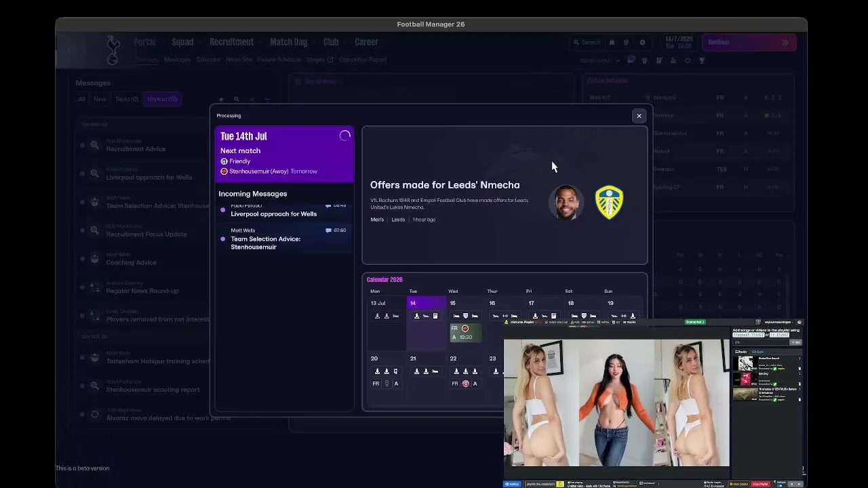868x488 pixels.
Task: Click the Men's tag under the news story
Action: coord(377,220)
